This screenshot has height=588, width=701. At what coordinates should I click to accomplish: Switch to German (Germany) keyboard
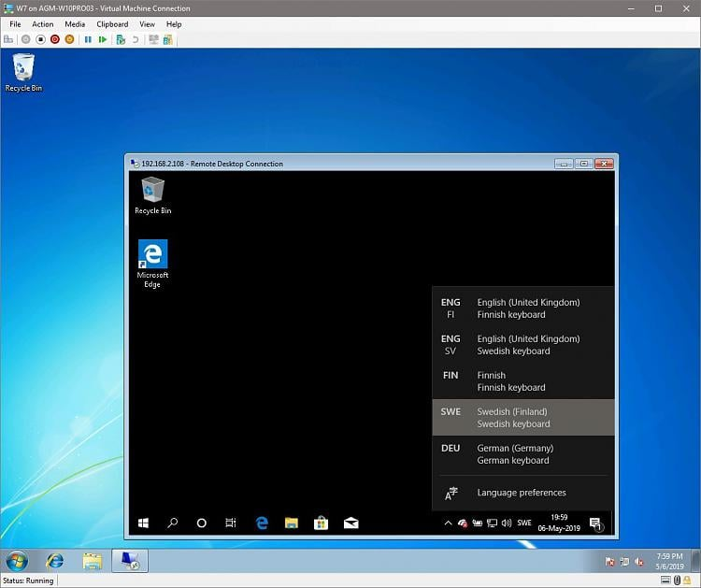(523, 454)
